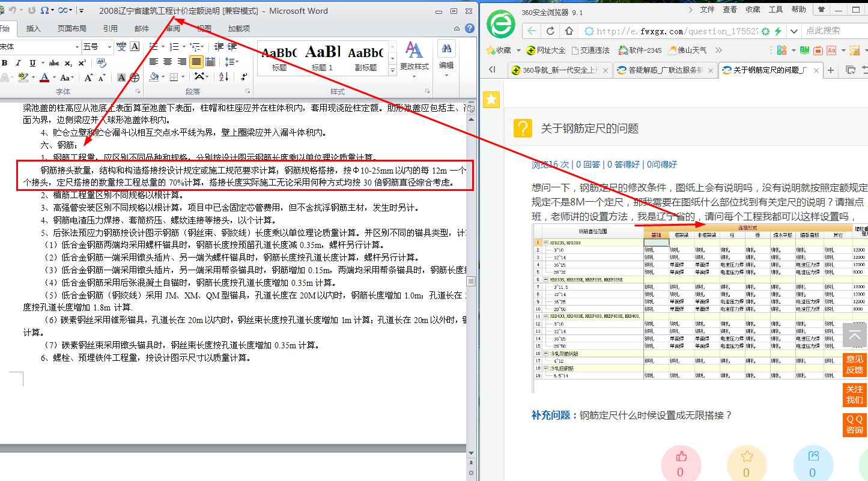
Task: Open the font name dropdown showing 宋体
Action: click(77, 47)
